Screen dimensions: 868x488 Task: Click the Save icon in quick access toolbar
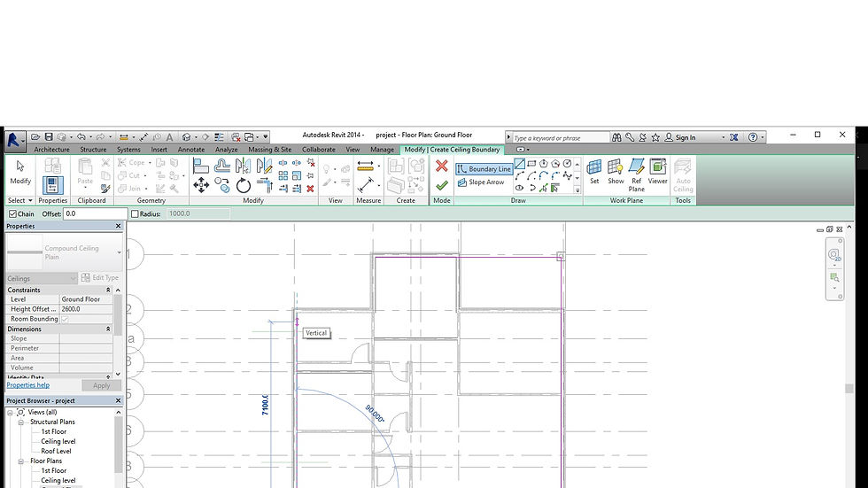(49, 136)
